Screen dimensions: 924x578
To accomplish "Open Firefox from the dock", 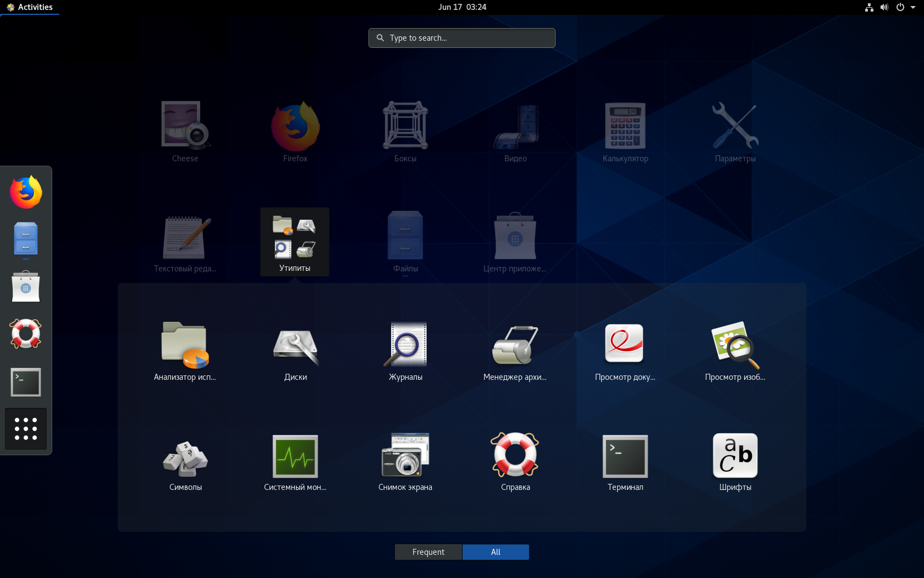I will [26, 192].
